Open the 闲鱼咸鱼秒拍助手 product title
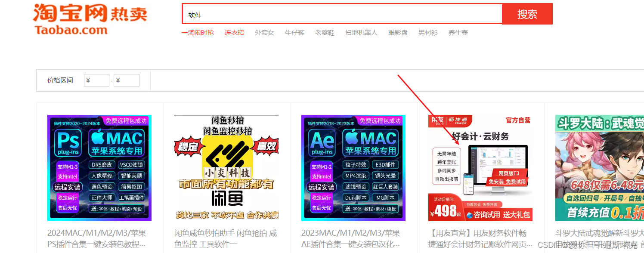644x253 pixels. (226, 239)
